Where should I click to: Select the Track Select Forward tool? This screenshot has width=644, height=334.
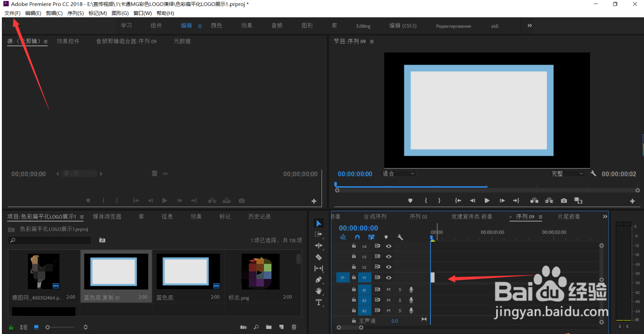(x=319, y=234)
